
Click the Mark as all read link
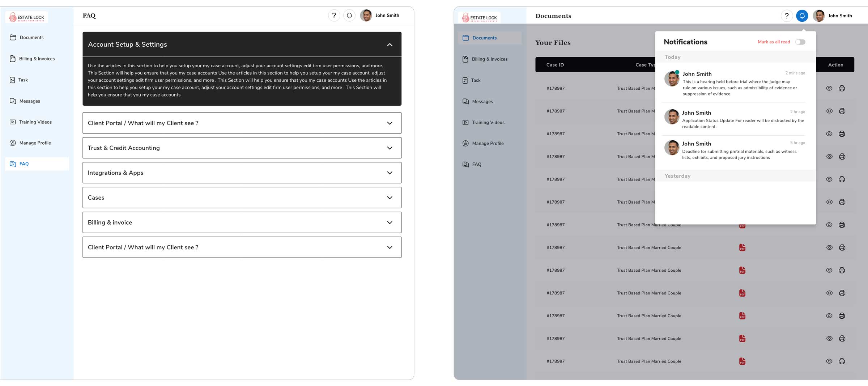point(774,42)
